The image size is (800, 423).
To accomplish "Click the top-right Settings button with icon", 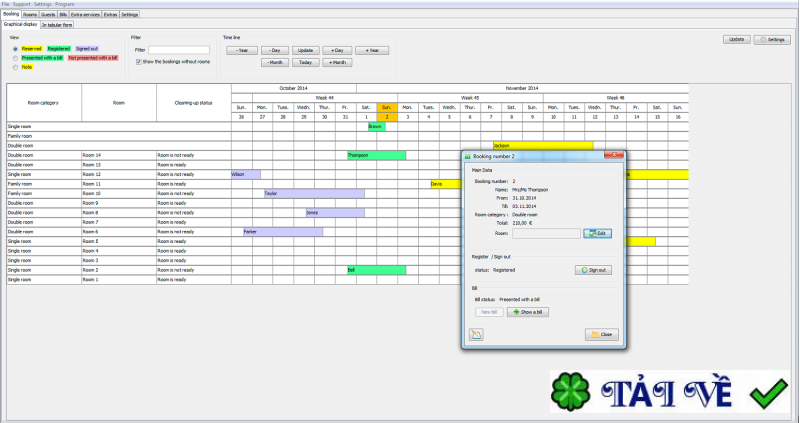I will tap(772, 39).
